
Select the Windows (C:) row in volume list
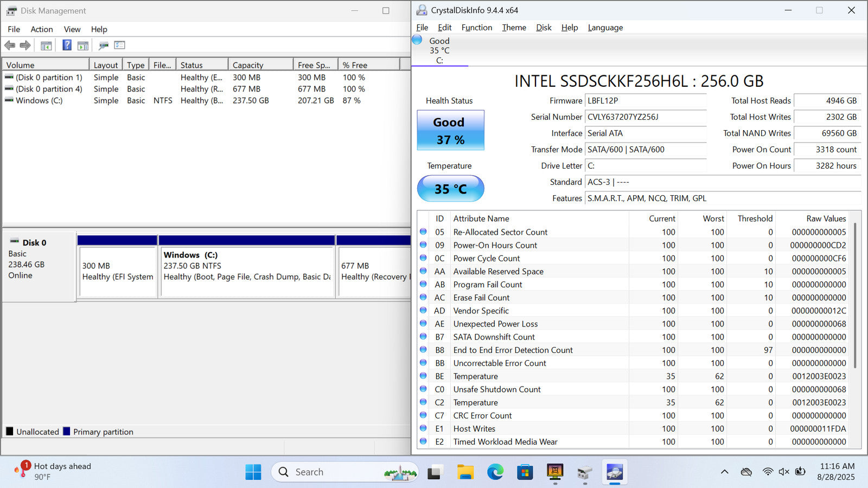pyautogui.click(x=39, y=100)
